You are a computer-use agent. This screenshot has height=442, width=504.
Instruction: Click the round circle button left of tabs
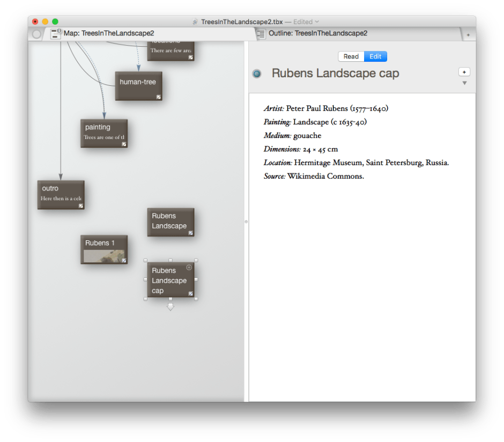click(x=36, y=34)
